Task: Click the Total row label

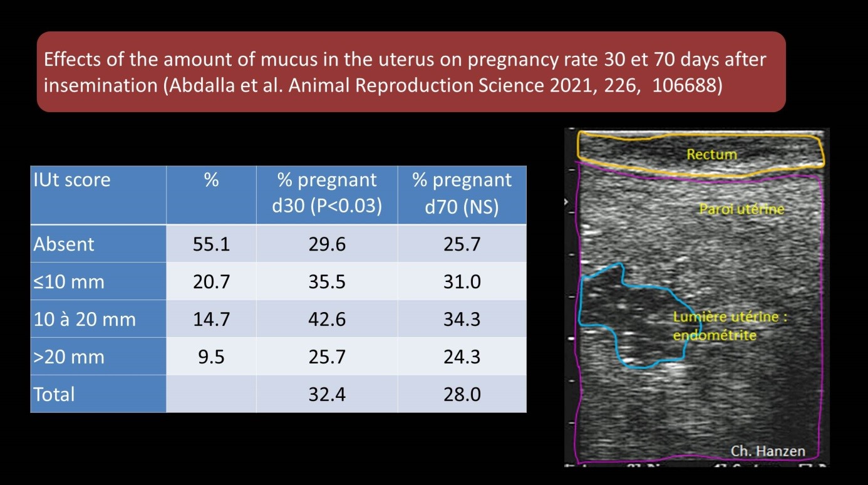Action: point(53,394)
